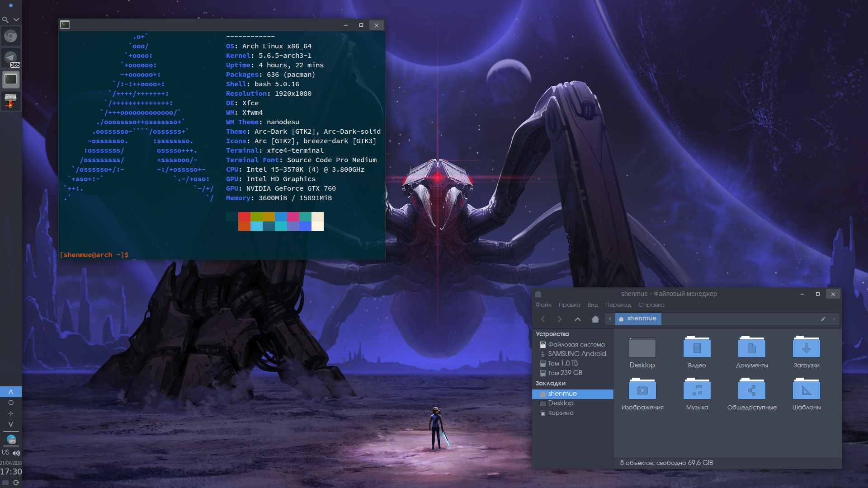The width and height of the screenshot is (868, 488).
Task: Click the path bar right scroll arrow
Action: pos(834,319)
